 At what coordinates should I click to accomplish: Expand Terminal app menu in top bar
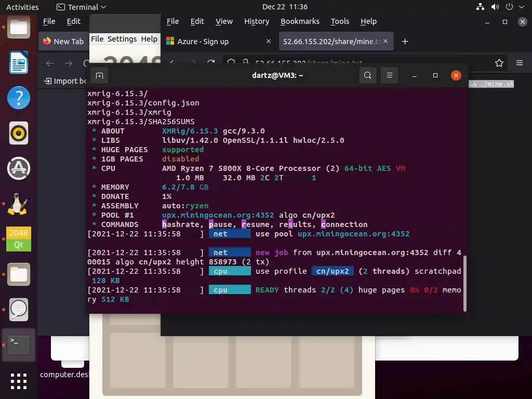(x=81, y=7)
